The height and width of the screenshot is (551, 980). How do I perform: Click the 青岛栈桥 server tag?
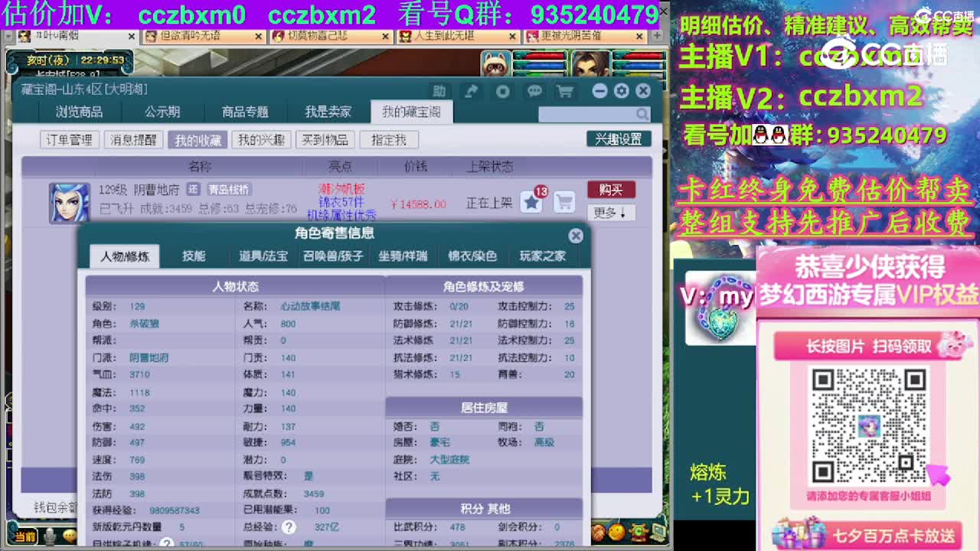pos(228,190)
